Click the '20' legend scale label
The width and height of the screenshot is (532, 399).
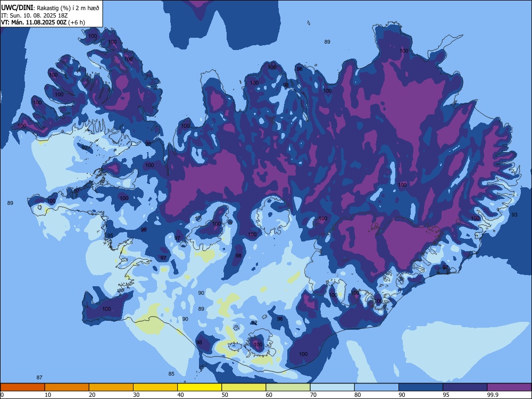(92, 395)
